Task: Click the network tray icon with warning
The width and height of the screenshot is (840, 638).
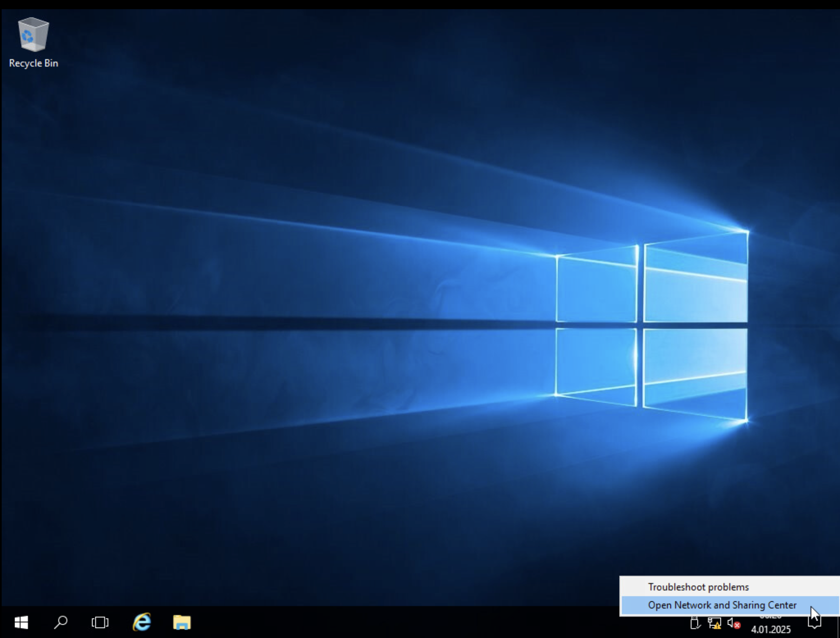Action: coord(714,623)
